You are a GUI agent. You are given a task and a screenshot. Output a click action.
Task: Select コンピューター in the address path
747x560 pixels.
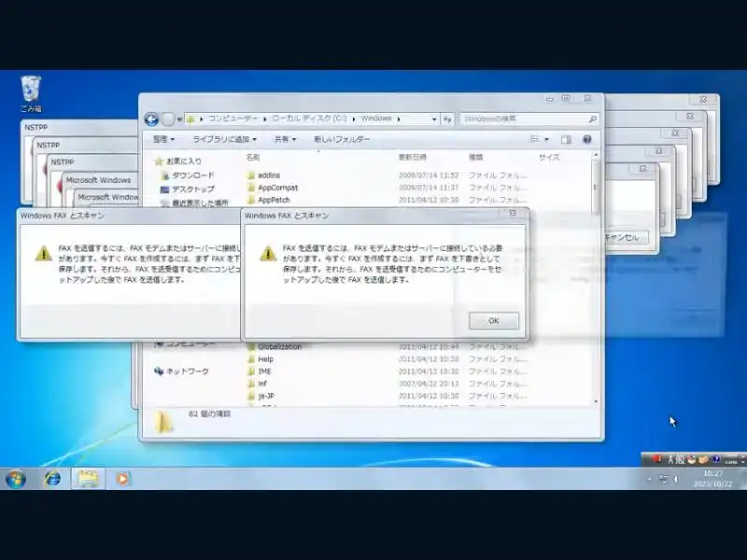click(233, 119)
